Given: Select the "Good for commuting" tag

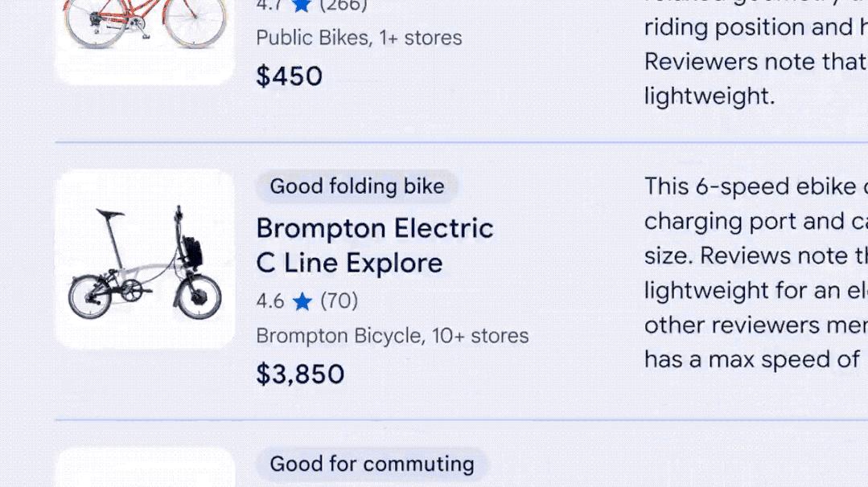Looking at the screenshot, I should pos(372,464).
